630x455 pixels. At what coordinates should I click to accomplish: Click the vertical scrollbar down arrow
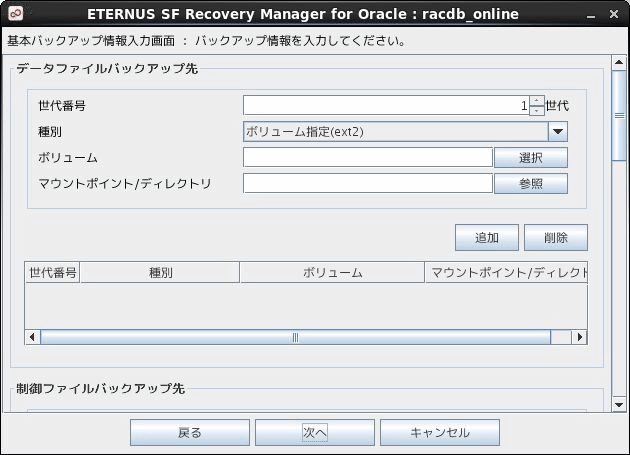click(619, 404)
